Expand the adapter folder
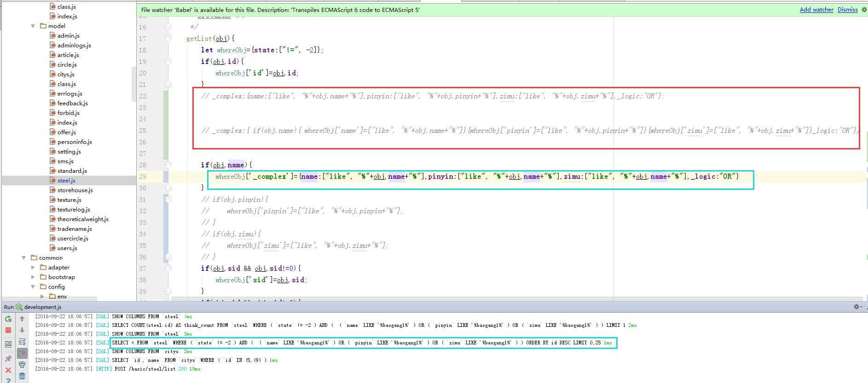Screen dimensions: 868x383 point(33,268)
